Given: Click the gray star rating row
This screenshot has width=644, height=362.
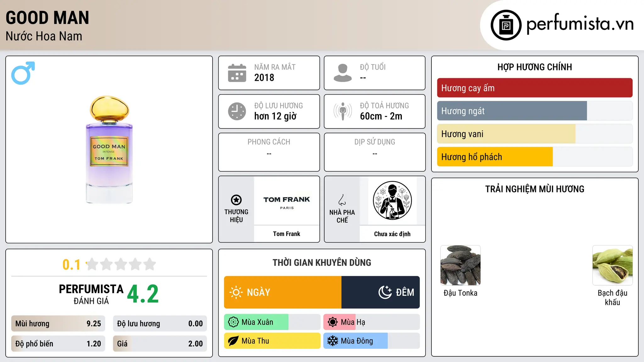Looking at the screenshot, I should (x=121, y=264).
